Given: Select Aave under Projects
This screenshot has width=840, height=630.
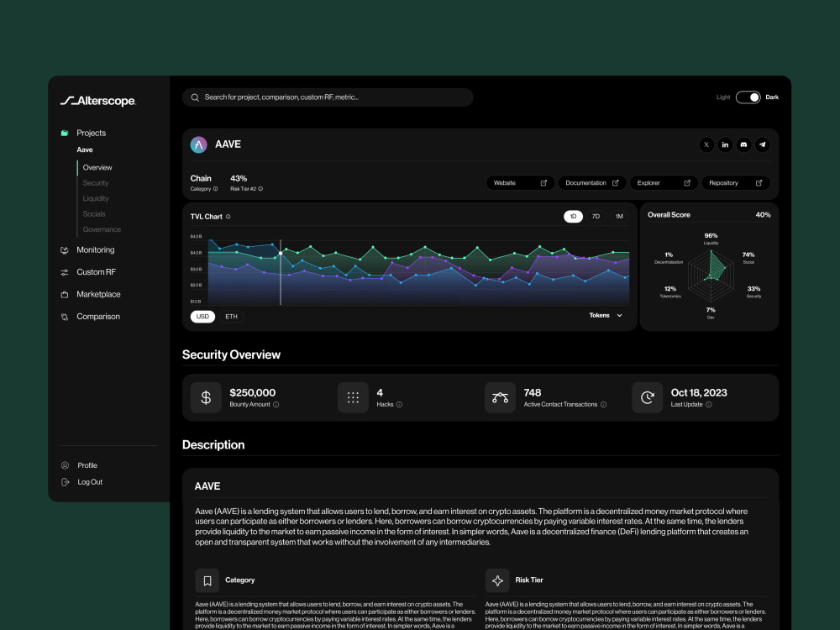Looking at the screenshot, I should coord(85,150).
